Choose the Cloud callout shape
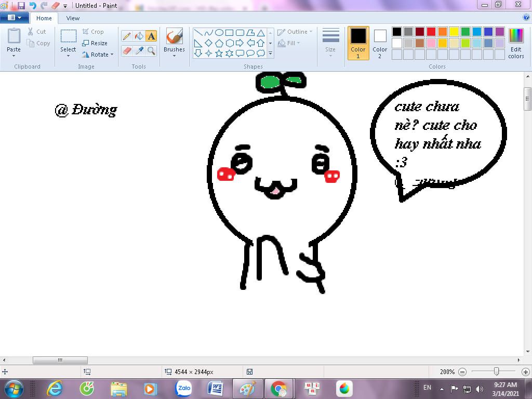 point(261,54)
